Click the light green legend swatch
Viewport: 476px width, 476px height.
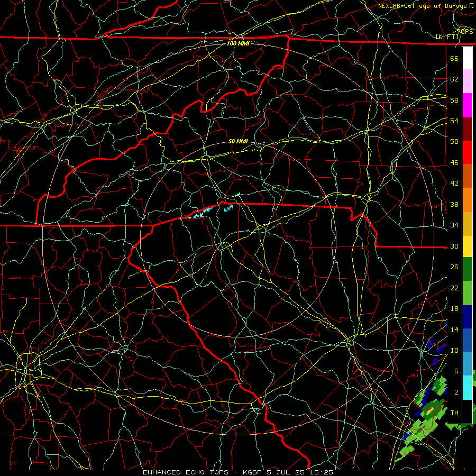tap(467, 293)
